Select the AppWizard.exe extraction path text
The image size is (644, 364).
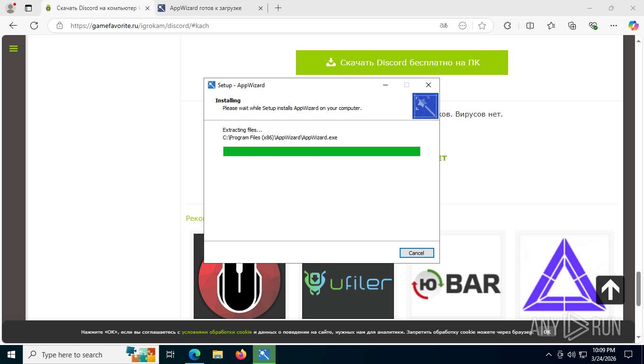click(280, 137)
